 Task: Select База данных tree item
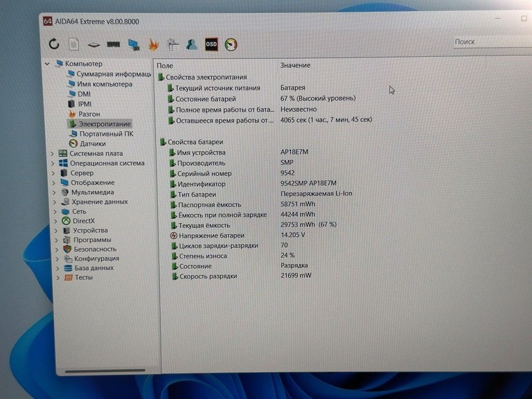pos(89,268)
